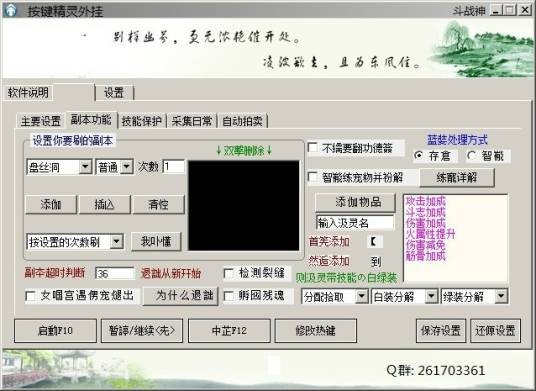Screen dimensions: 536x391
Task: Toggle the 检测裂缝 checkbox
Action: pyautogui.click(x=228, y=273)
